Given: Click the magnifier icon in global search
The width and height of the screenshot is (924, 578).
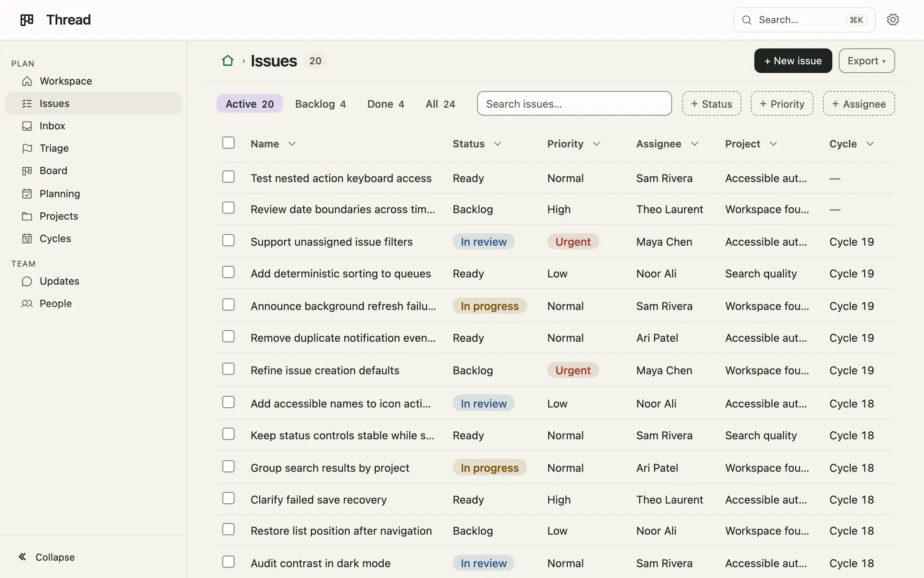Looking at the screenshot, I should 747,20.
